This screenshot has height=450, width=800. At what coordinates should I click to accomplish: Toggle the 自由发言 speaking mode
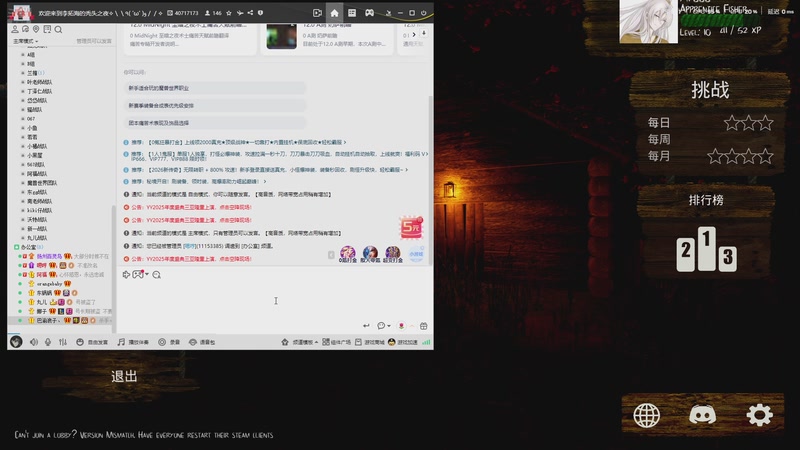point(92,342)
